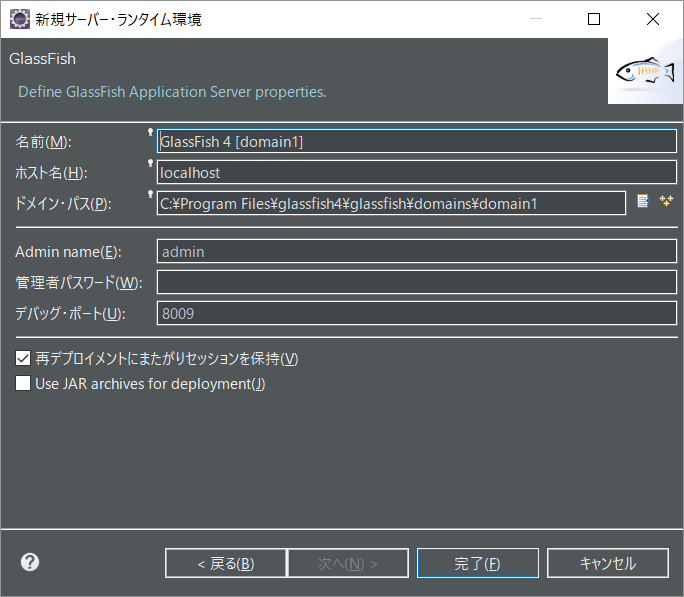684x597 pixels.
Task: Toggle the session preservation across redeployment checkbox
Action: point(23,358)
